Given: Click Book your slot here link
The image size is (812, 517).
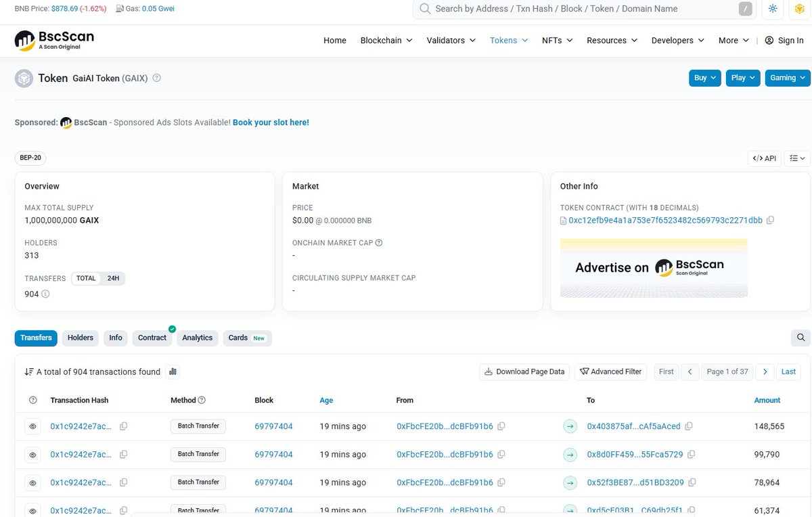Looking at the screenshot, I should point(271,122).
